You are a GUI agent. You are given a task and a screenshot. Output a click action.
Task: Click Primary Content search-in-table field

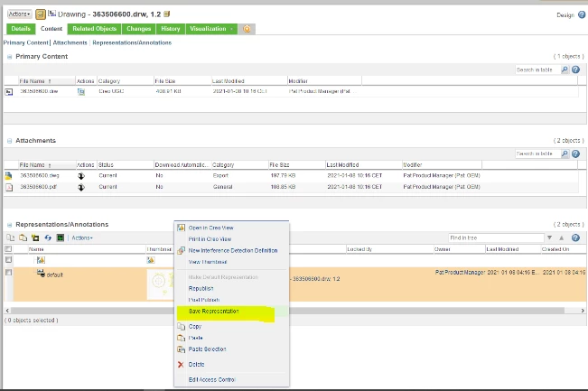coord(537,70)
